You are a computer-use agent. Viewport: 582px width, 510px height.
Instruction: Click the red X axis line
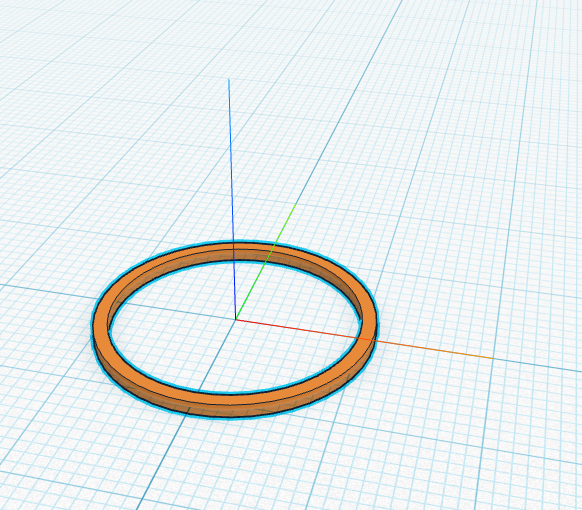tap(364, 339)
